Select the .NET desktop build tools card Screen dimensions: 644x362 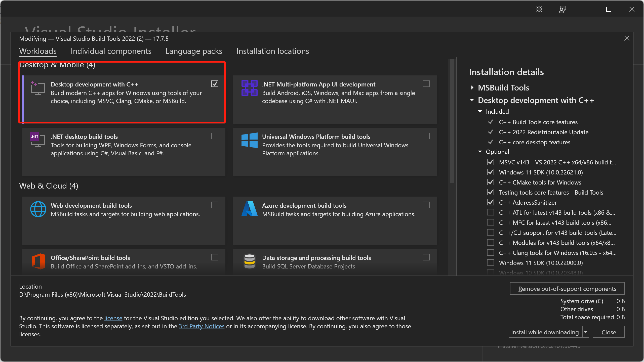point(124,152)
